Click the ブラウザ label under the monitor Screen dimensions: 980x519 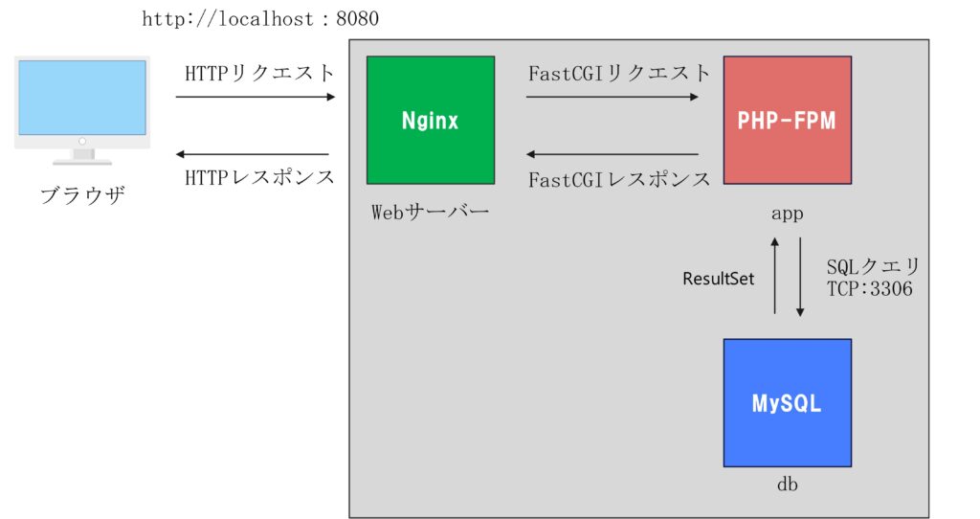[x=82, y=195]
